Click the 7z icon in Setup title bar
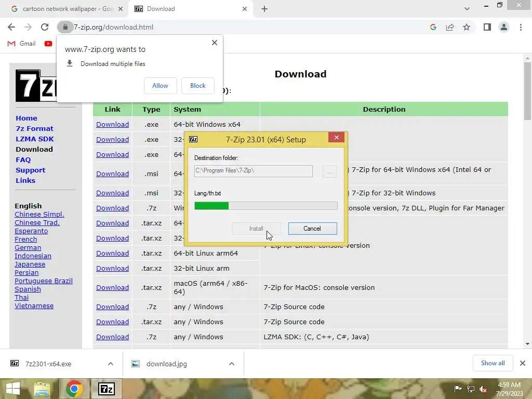 click(193, 139)
